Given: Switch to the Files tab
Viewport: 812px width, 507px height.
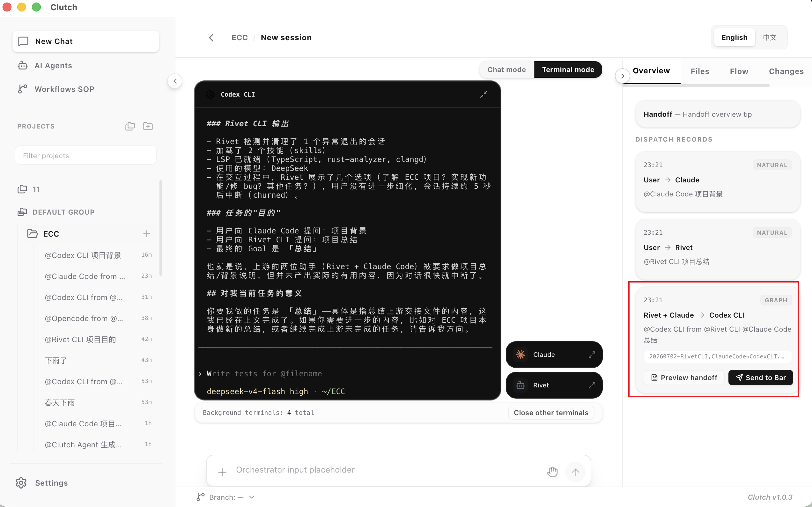Looking at the screenshot, I should click(x=700, y=71).
